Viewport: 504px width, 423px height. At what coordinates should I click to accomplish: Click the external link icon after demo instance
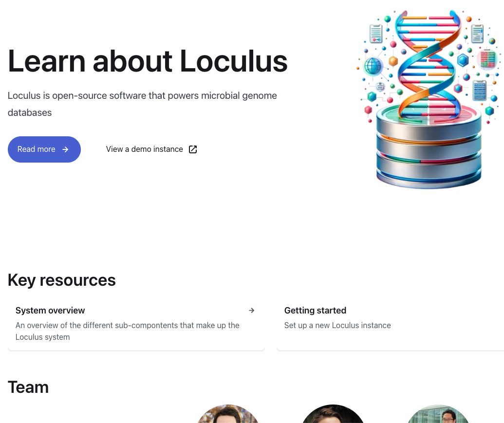coord(193,149)
